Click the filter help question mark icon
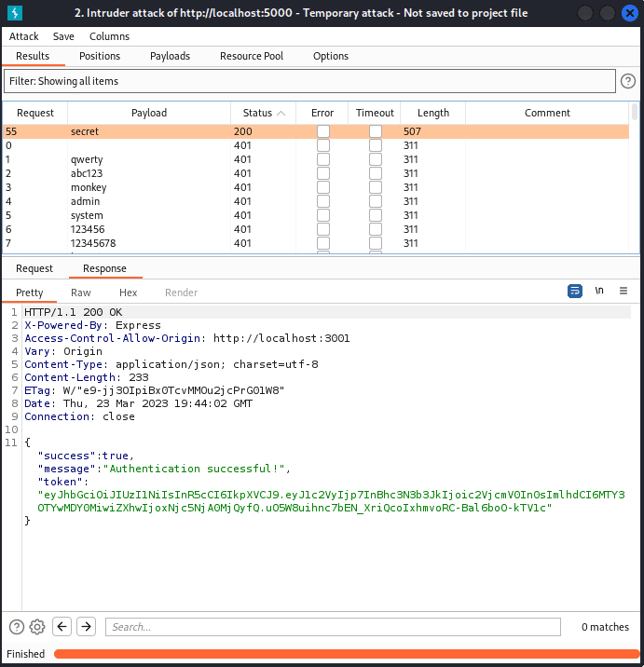The image size is (644, 667). [628, 81]
